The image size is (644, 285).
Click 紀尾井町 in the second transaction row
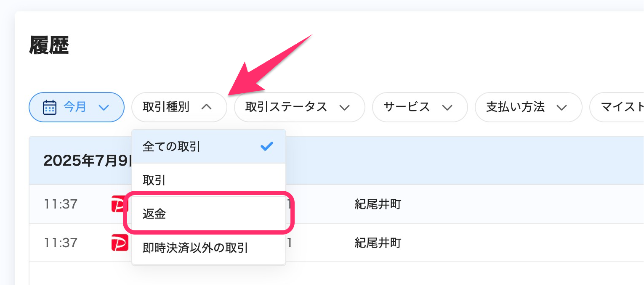point(378,243)
